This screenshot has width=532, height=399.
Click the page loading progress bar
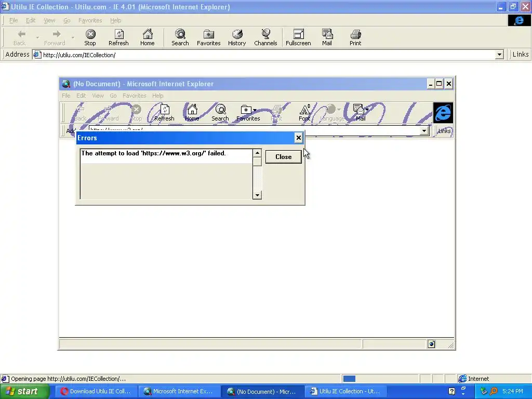click(x=380, y=379)
